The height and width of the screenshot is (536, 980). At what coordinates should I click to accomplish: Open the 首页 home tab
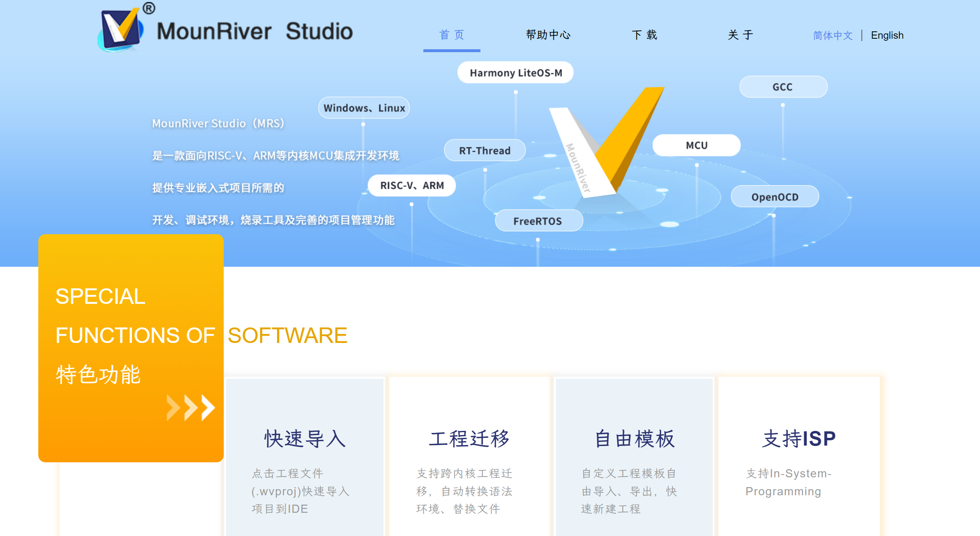[451, 35]
